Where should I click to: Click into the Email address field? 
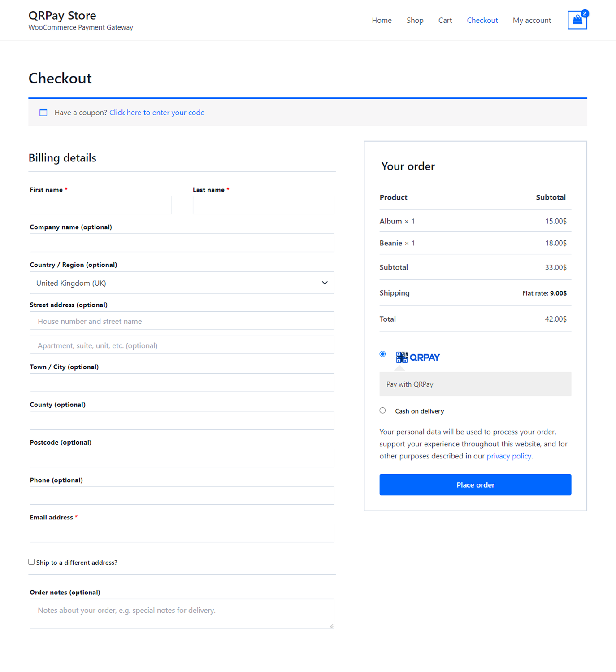(x=182, y=533)
